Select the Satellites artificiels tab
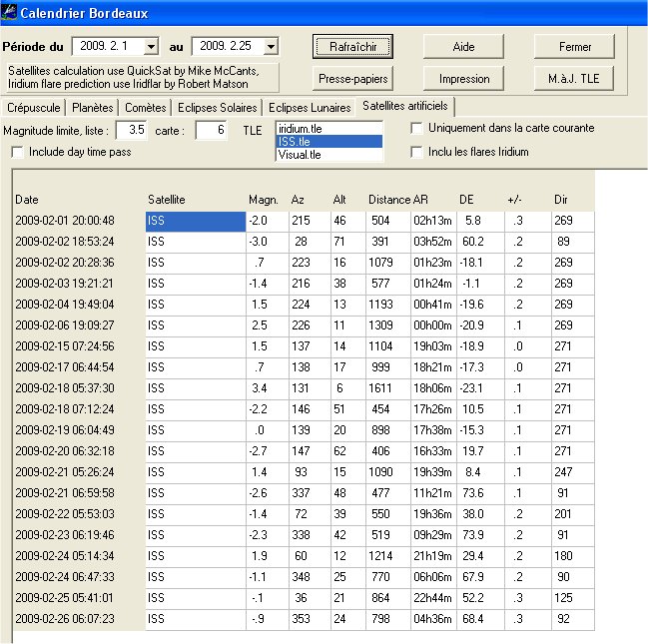 [x=405, y=106]
